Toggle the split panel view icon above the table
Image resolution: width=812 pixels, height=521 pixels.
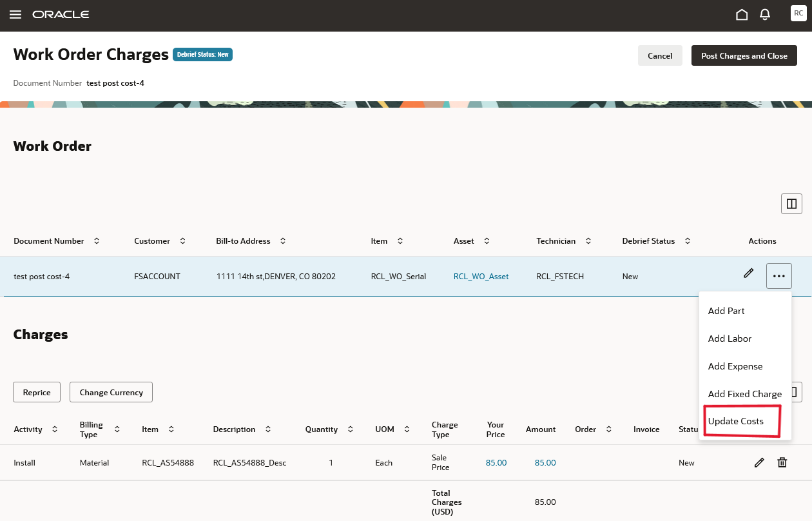pyautogui.click(x=791, y=203)
